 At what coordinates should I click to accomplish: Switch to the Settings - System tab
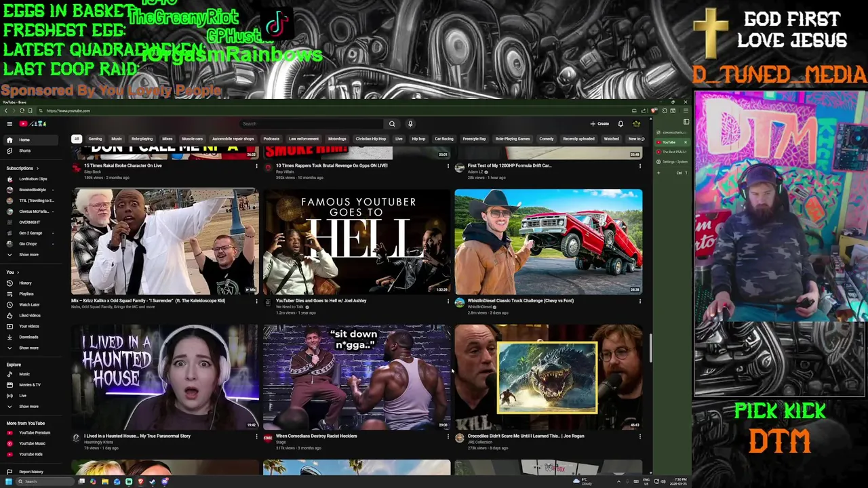(671, 161)
